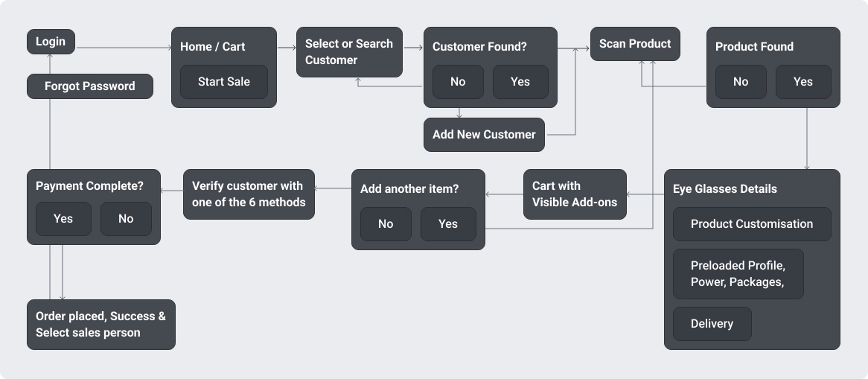
Task: Choose Yes under Customer Found?
Action: click(520, 82)
